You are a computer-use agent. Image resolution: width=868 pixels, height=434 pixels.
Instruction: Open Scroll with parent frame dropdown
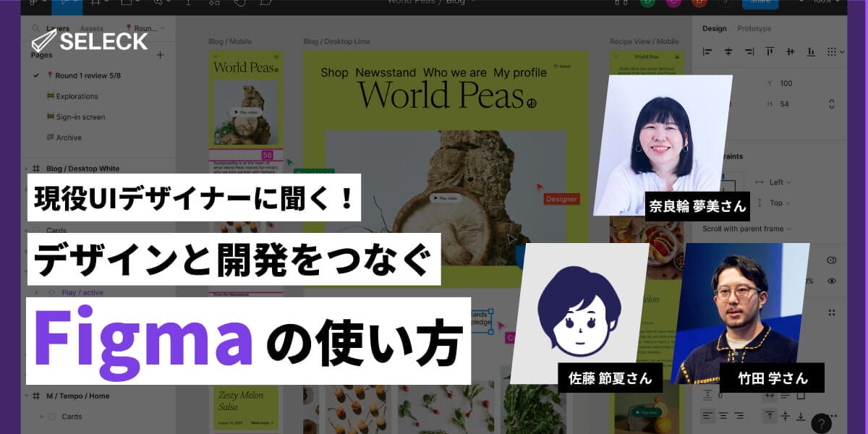pos(746,229)
